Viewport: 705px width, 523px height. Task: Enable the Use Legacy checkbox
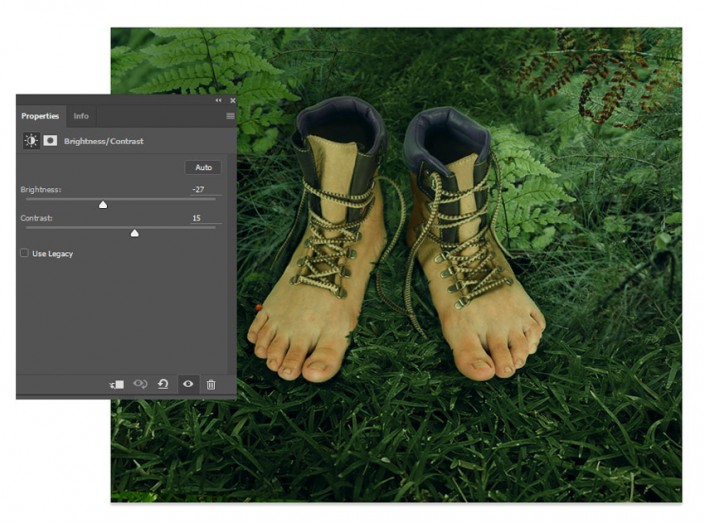(24, 253)
